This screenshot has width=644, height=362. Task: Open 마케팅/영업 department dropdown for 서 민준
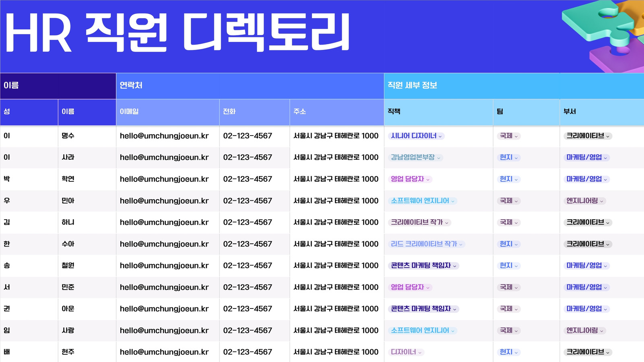(586, 287)
